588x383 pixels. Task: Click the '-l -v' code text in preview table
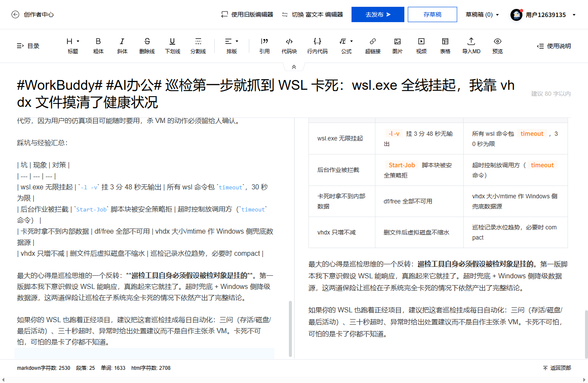pos(394,134)
